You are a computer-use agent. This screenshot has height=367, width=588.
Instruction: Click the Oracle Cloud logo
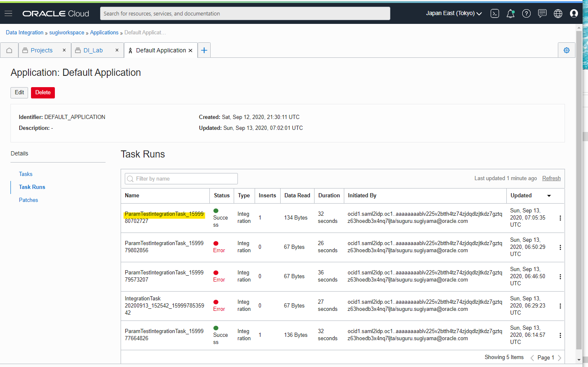tap(56, 13)
